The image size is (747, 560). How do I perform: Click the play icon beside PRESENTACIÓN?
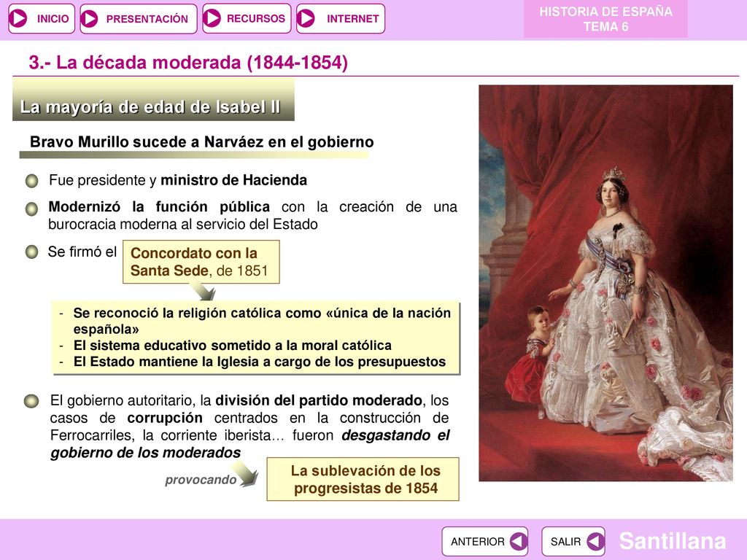click(90, 18)
